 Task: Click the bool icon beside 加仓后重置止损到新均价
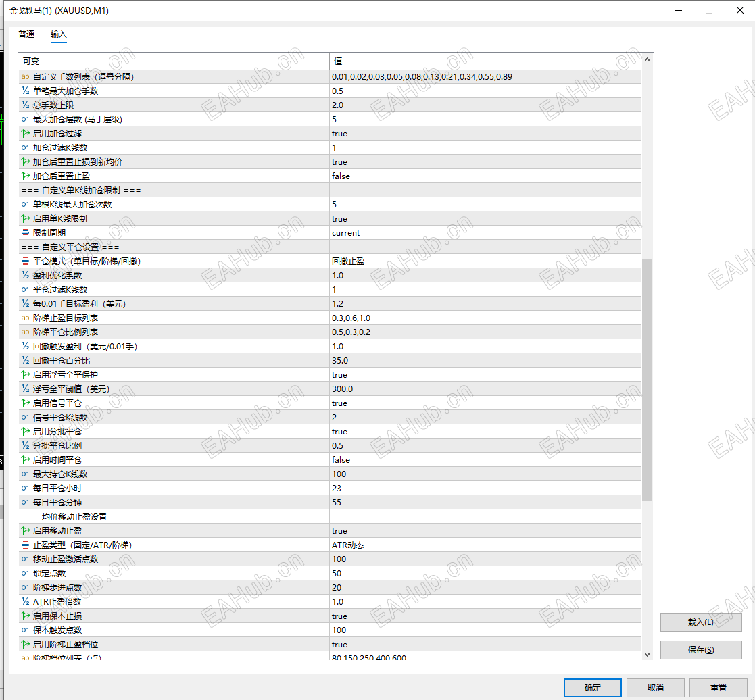tap(26, 161)
